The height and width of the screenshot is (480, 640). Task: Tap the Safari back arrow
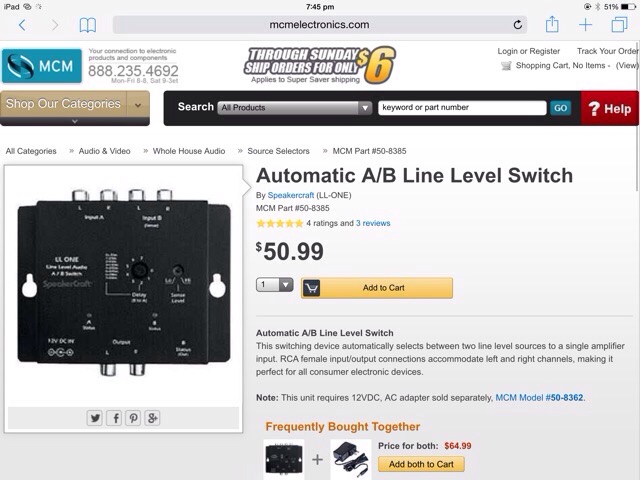[x=22, y=25]
